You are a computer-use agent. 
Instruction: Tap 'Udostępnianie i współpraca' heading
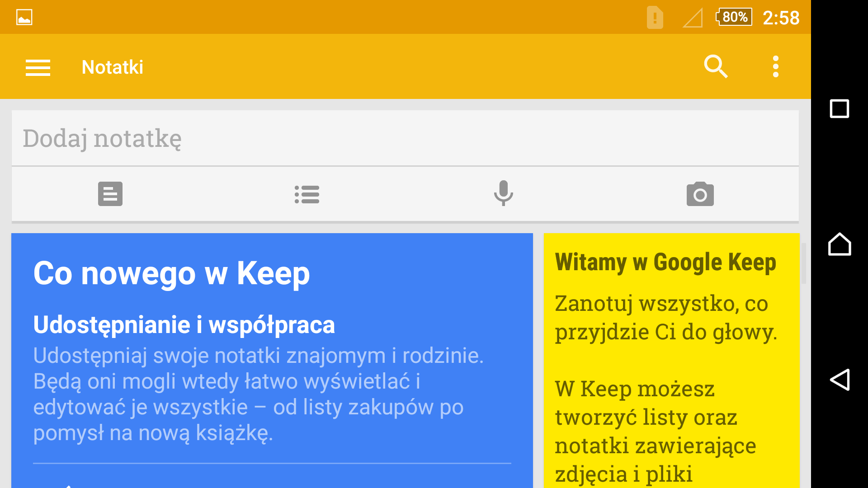pyautogui.click(x=184, y=324)
